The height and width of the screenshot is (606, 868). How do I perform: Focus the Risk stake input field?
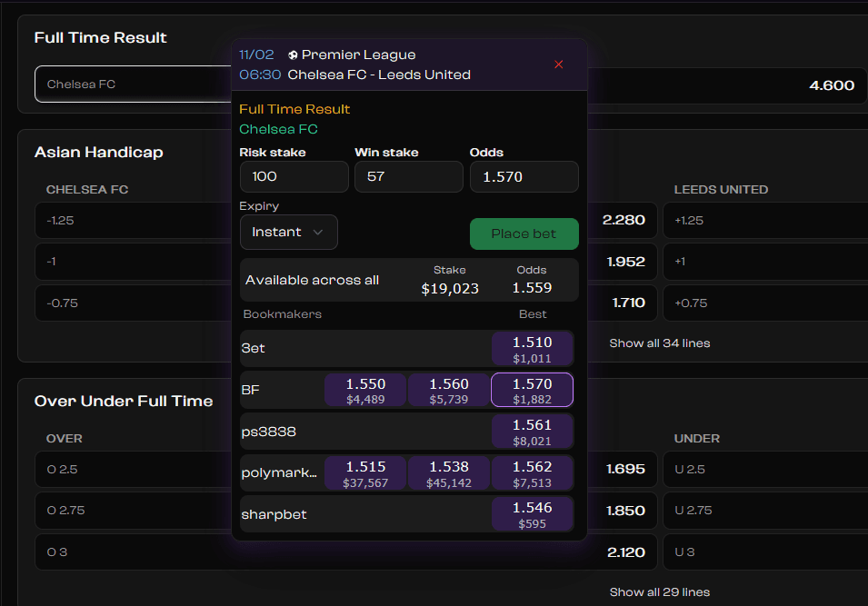click(x=294, y=176)
